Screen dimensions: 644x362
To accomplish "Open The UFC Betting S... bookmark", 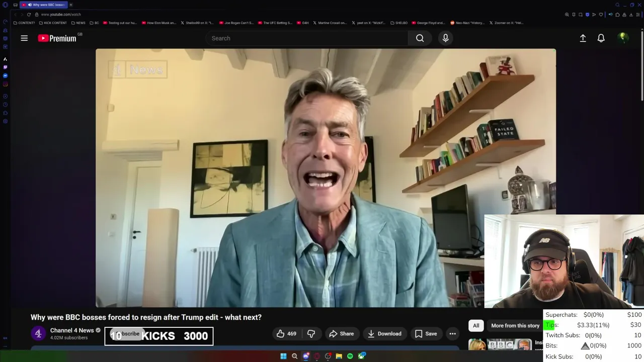I will (275, 23).
